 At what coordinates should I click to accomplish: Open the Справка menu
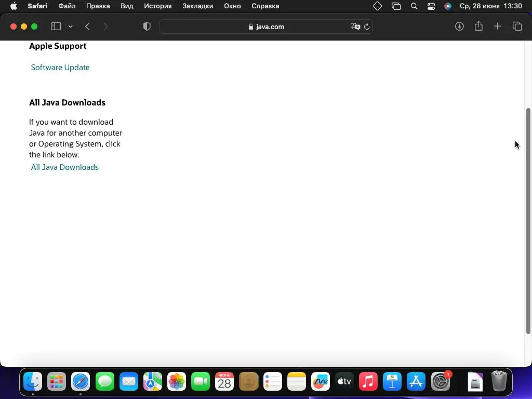(265, 6)
